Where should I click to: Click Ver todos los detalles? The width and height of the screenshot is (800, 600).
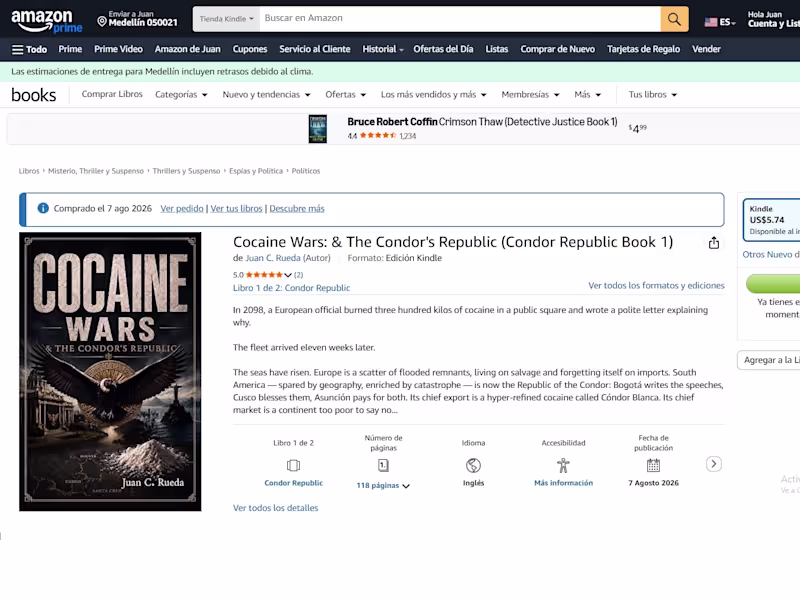click(276, 508)
